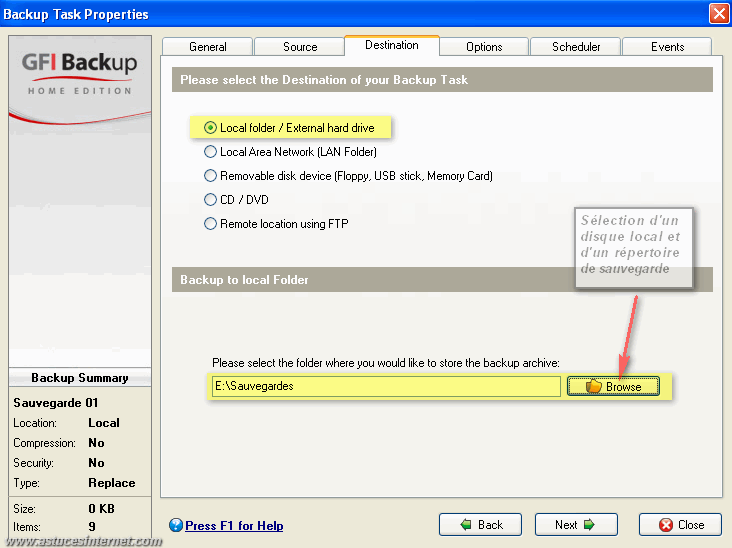Open the Scheduler tab
This screenshot has width=732, height=548.
(x=576, y=47)
